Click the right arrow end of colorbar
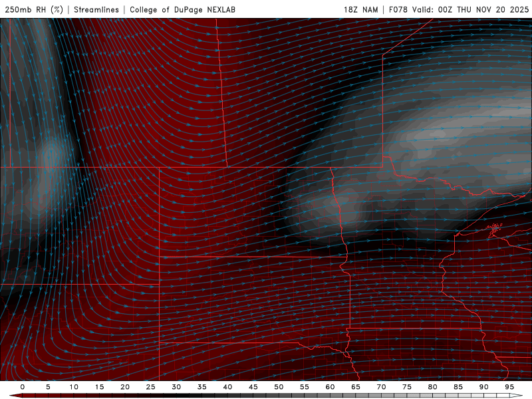Viewport: 532px width, 399px height. [x=517, y=396]
